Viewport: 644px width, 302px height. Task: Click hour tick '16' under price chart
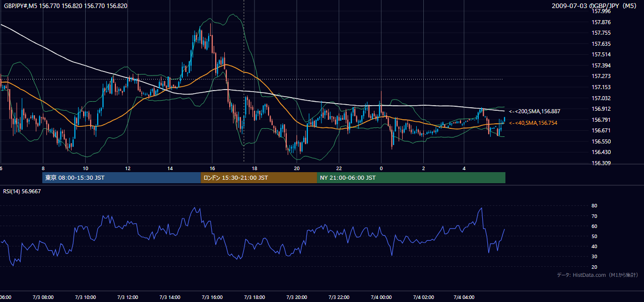pyautogui.click(x=213, y=168)
